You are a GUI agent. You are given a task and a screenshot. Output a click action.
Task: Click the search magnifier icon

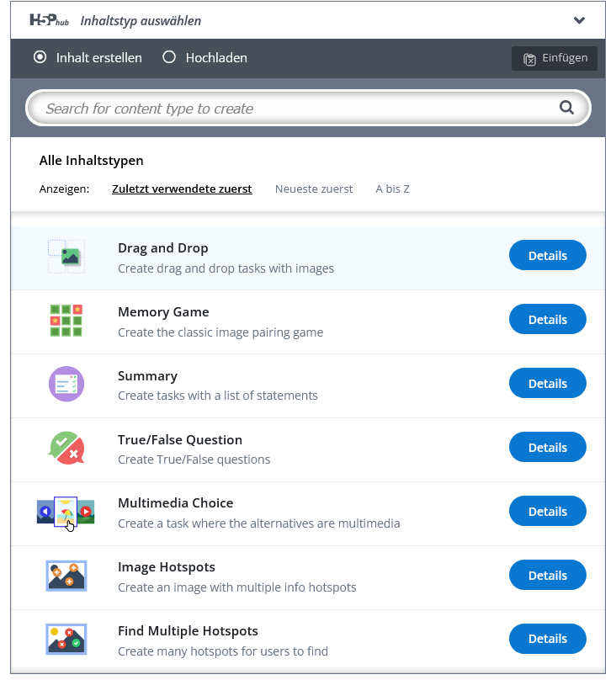point(566,108)
